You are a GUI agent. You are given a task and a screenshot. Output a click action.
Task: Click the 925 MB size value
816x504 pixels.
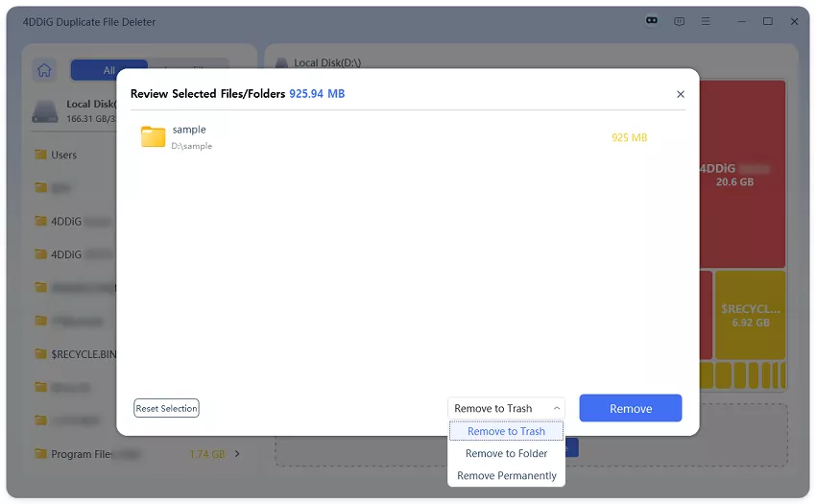[629, 137]
